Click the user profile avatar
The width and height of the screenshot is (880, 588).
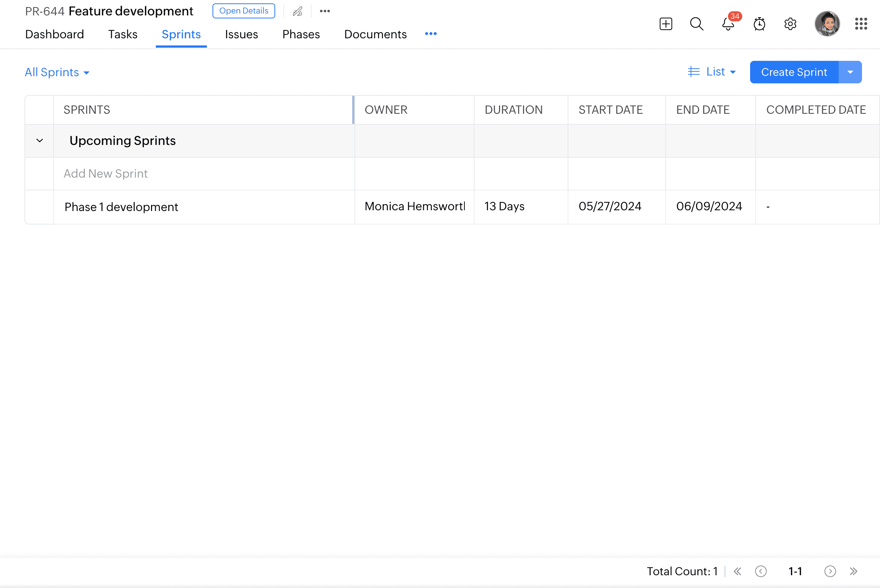coord(827,24)
